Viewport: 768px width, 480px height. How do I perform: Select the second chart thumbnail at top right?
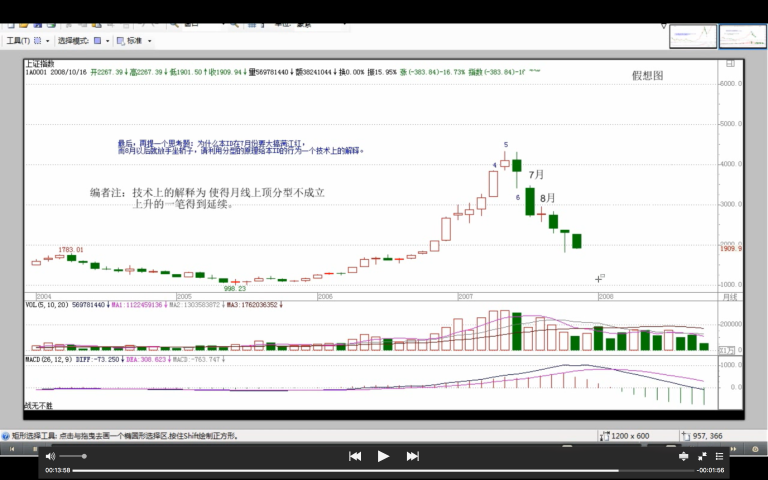point(743,37)
